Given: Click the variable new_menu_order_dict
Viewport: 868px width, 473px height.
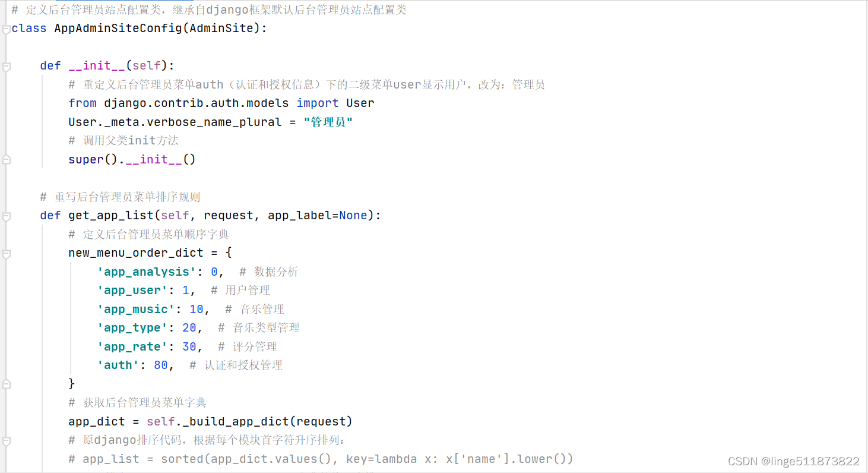Looking at the screenshot, I should pyautogui.click(x=136, y=253).
